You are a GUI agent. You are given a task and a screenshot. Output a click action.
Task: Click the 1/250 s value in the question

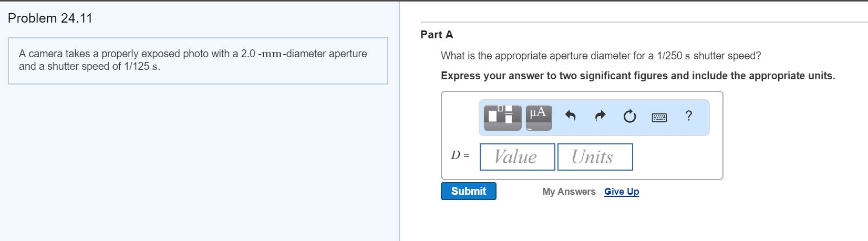pos(674,56)
